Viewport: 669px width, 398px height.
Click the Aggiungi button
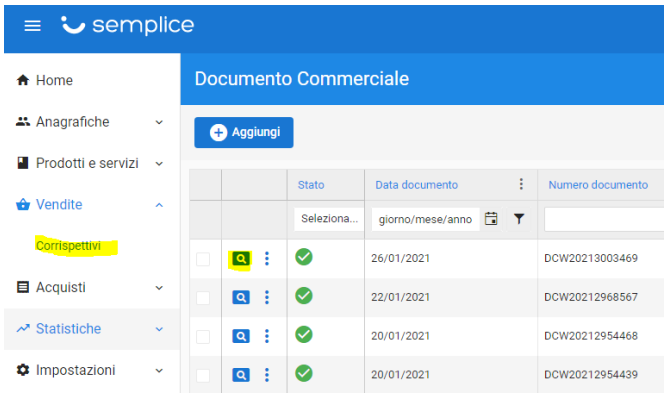click(244, 132)
